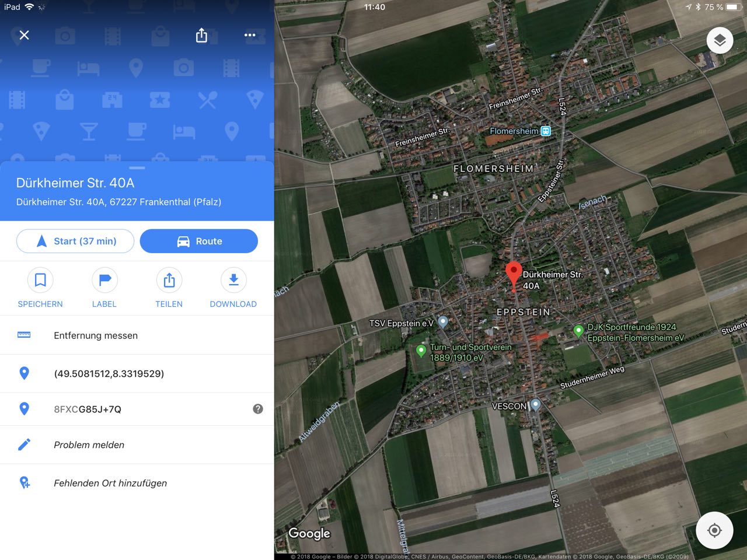This screenshot has width=747, height=560.
Task: Select Flomersheim transit station marker
Action: [x=546, y=131]
